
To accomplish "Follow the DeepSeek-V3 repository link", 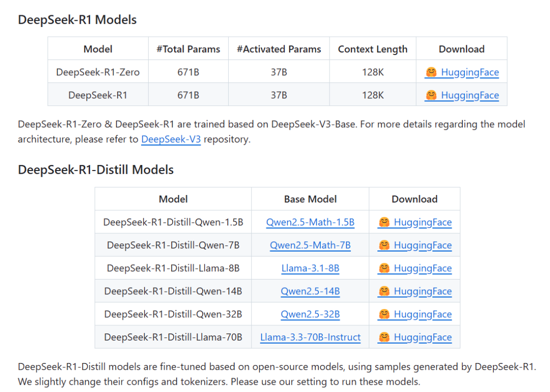I will point(171,139).
